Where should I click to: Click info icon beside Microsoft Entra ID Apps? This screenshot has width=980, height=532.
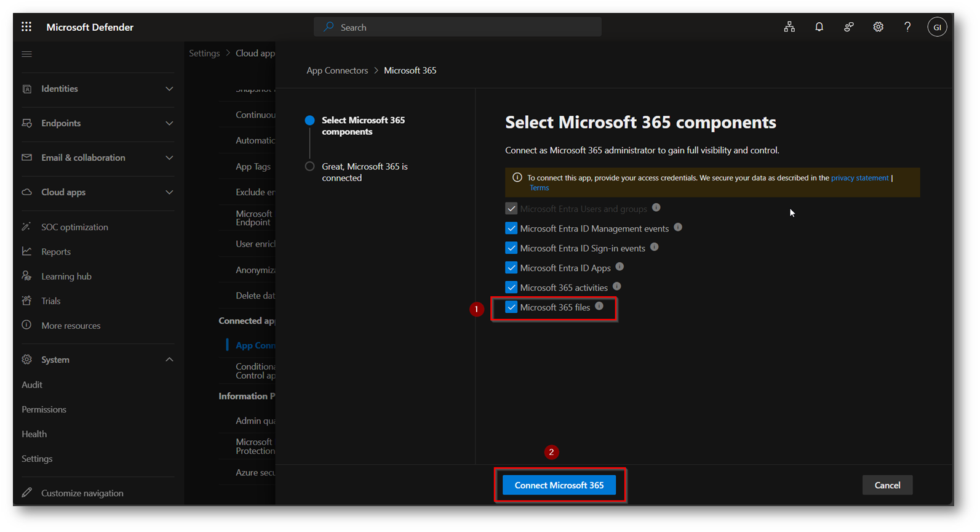point(619,267)
